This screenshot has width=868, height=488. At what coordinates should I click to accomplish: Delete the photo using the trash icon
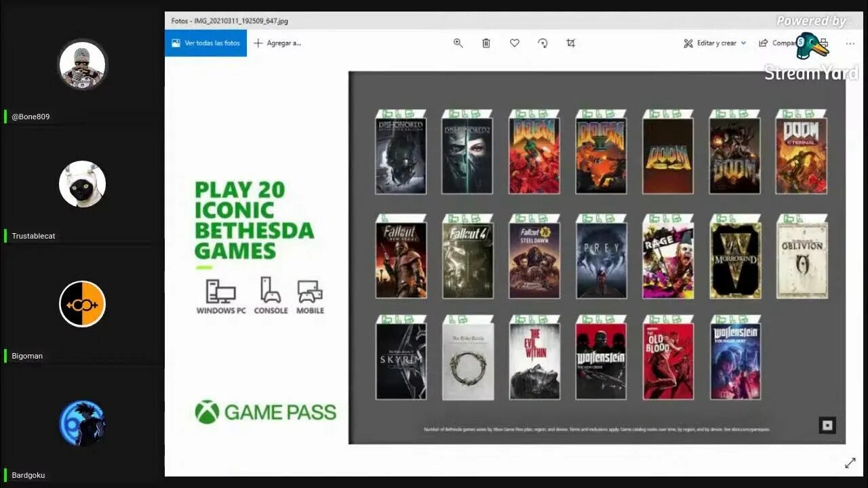tap(486, 43)
